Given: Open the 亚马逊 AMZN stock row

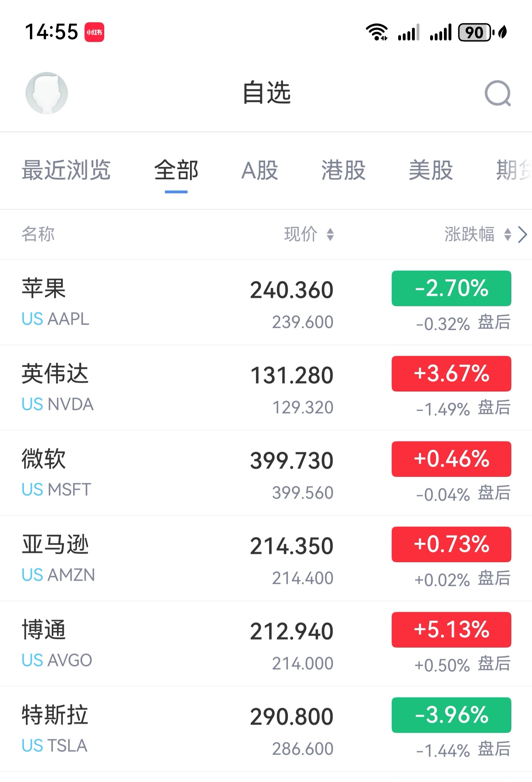Looking at the screenshot, I should click(162, 558).
